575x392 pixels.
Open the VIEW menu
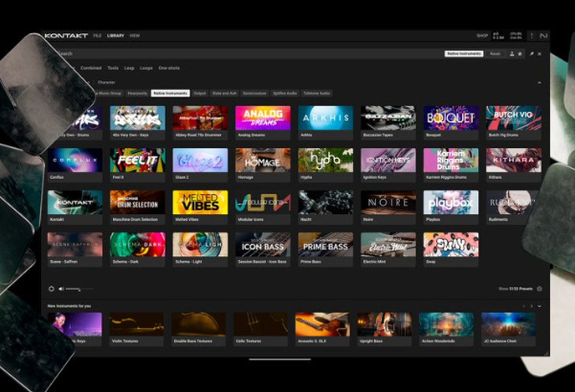pos(135,36)
